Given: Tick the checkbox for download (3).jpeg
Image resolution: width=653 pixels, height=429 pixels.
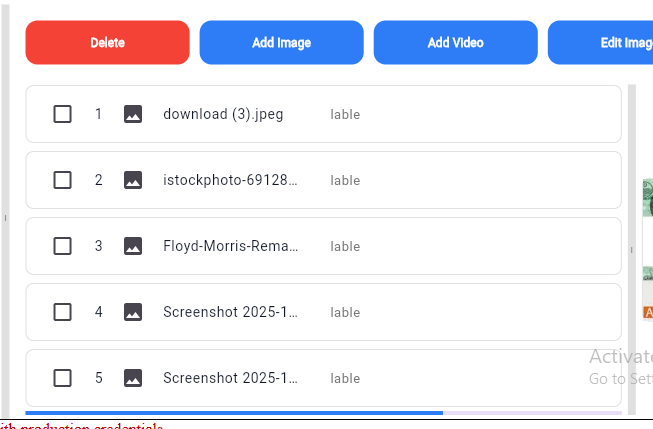Looking at the screenshot, I should [x=62, y=114].
